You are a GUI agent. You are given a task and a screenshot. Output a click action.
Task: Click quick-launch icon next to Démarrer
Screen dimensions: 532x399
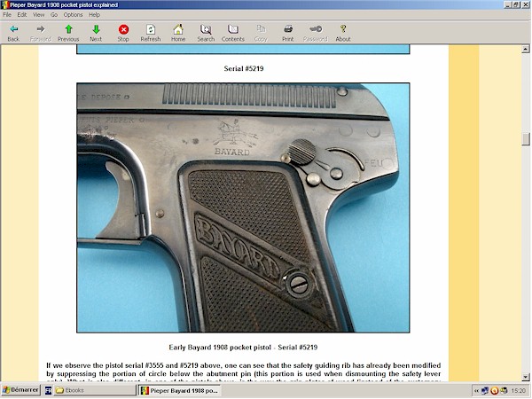tap(48, 390)
